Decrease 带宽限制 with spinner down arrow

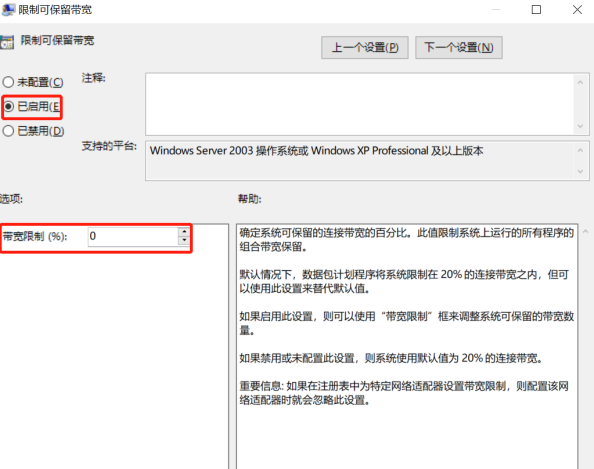[x=184, y=241]
